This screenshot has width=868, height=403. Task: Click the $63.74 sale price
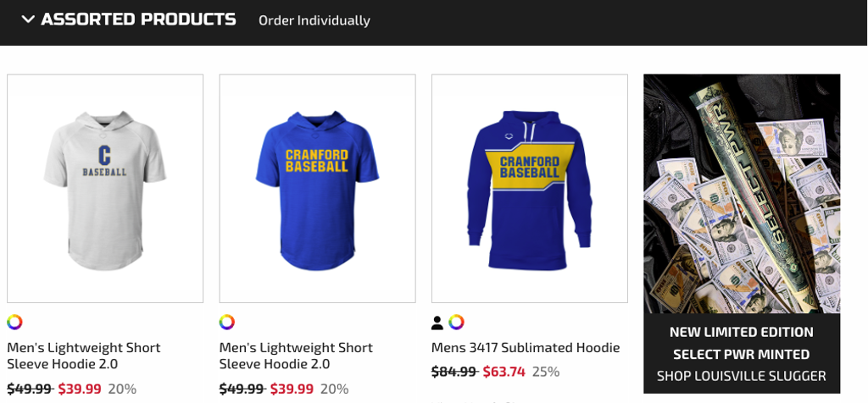tap(504, 371)
